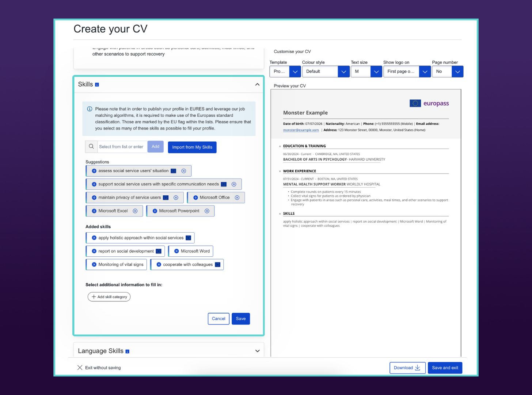Viewport: 532px width, 395px height.
Task: Add Microsoft Excel suggestion with plus icon
Action: (94, 211)
